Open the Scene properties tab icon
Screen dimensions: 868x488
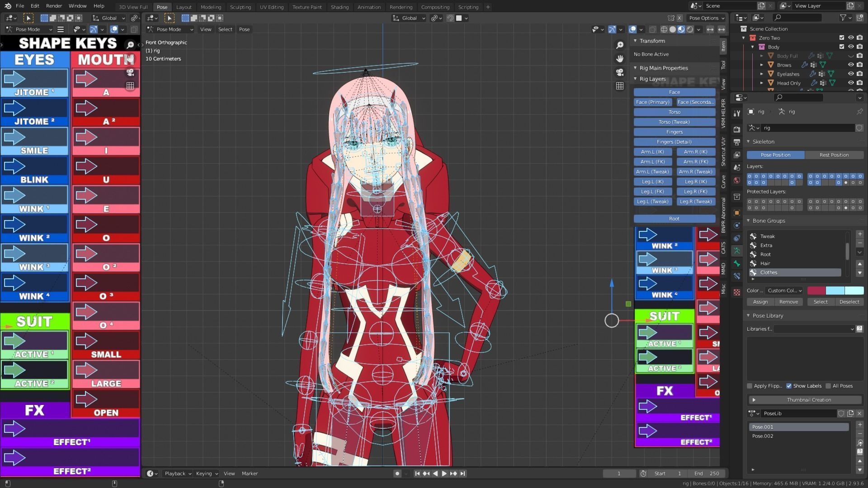coord(737,167)
